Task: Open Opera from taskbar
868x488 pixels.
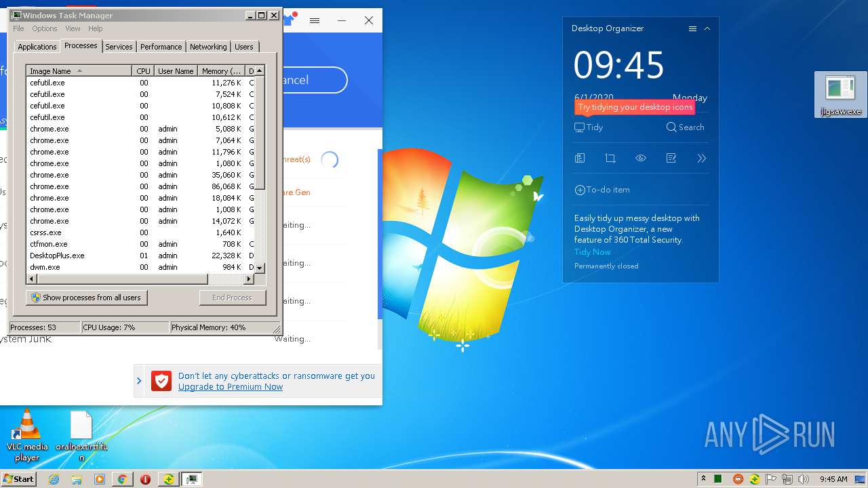Action: click(145, 479)
